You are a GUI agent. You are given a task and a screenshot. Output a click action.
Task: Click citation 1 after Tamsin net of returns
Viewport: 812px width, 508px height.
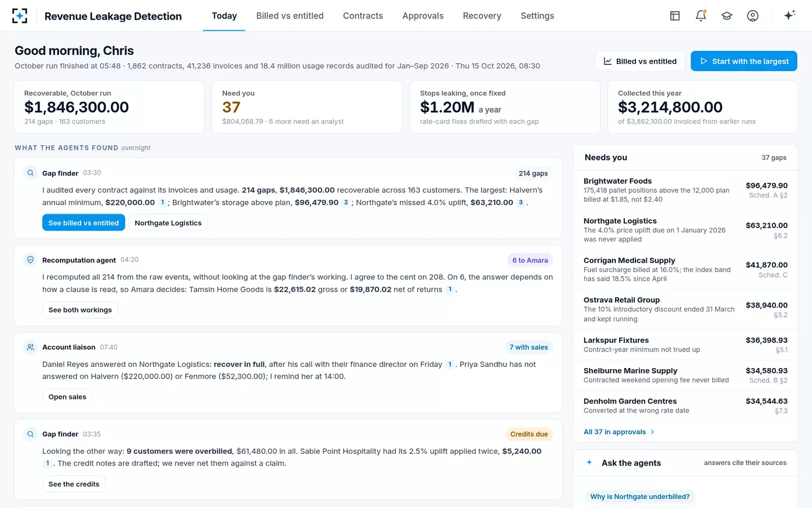(x=450, y=290)
